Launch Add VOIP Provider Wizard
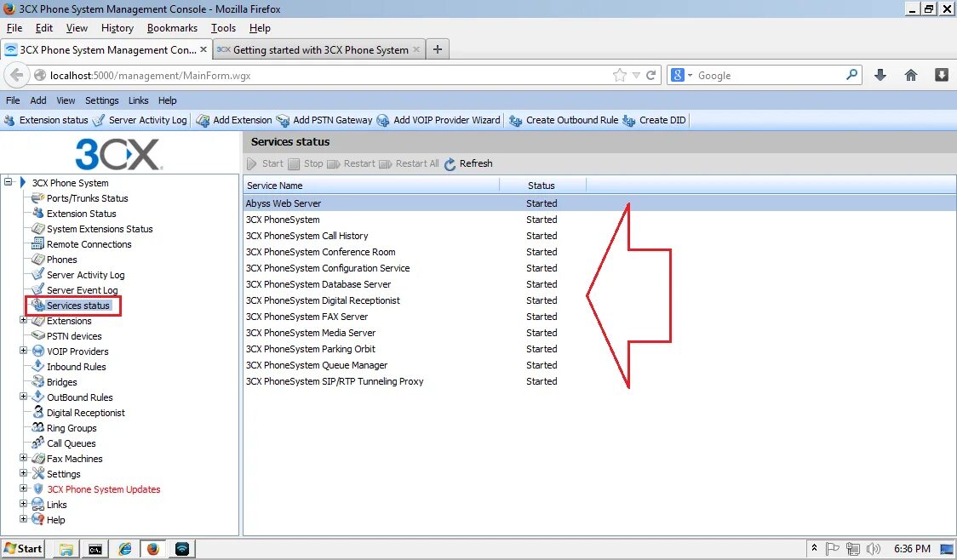Image resolution: width=957 pixels, height=560 pixels. click(438, 120)
